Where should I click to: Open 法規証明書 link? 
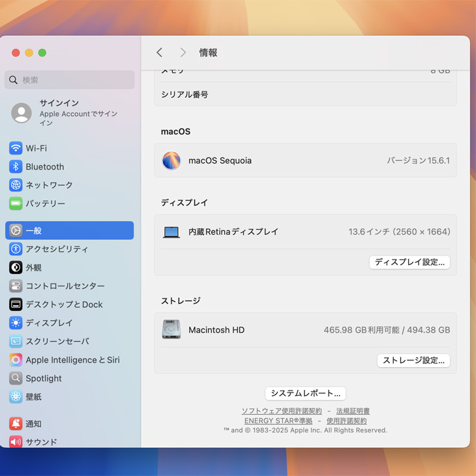pos(353,411)
